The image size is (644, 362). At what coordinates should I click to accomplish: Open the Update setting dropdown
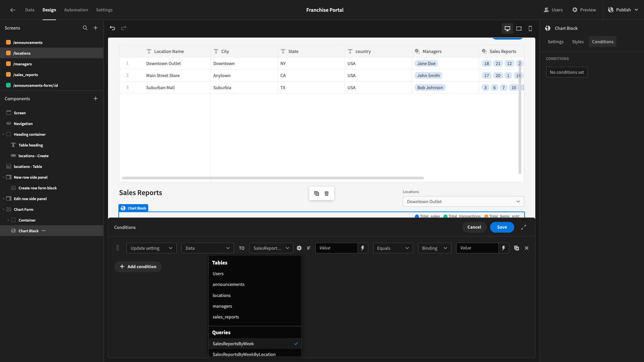click(x=151, y=248)
